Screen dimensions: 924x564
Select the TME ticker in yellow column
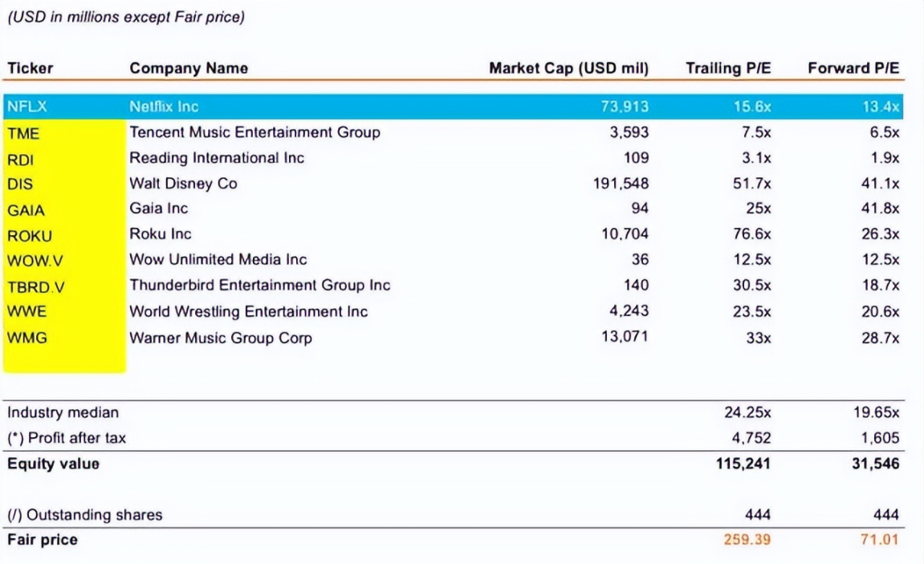(23, 133)
